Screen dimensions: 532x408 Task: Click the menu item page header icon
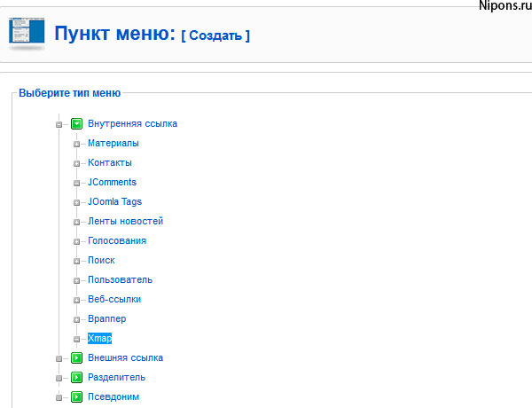(27, 35)
